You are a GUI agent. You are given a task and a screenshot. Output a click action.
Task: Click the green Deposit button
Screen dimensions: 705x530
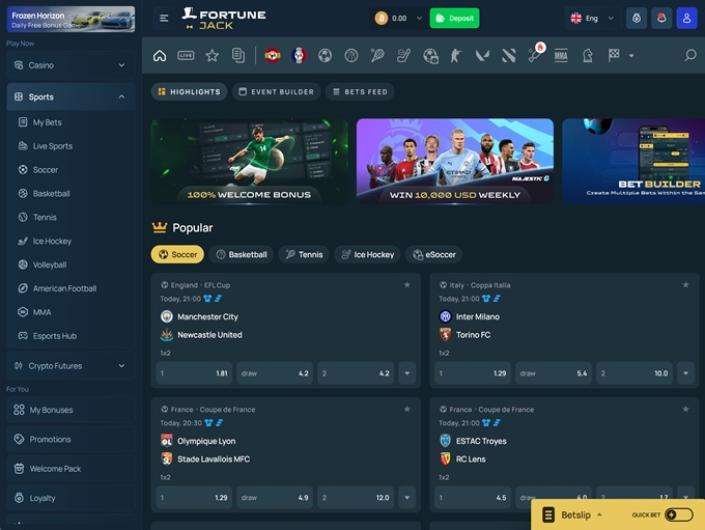tap(454, 18)
